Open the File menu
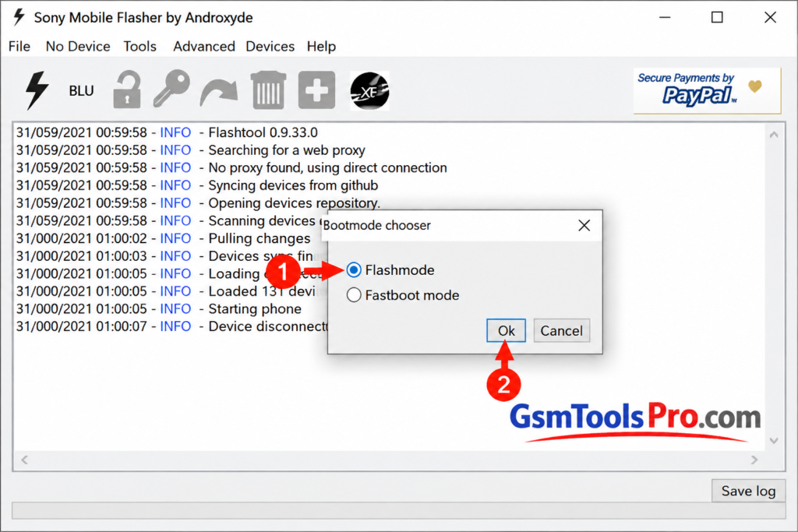Screen dimensions: 798x532 click(x=19, y=46)
